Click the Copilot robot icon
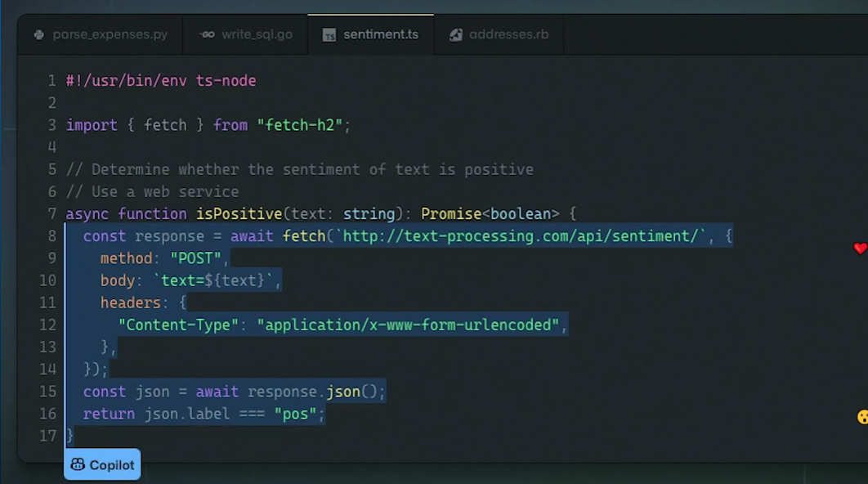The width and height of the screenshot is (868, 484). click(78, 464)
